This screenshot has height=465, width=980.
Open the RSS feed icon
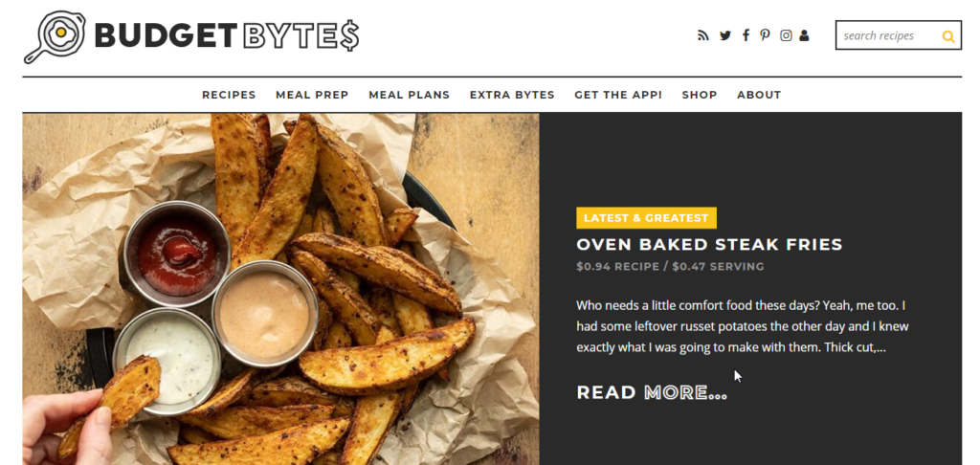click(703, 35)
